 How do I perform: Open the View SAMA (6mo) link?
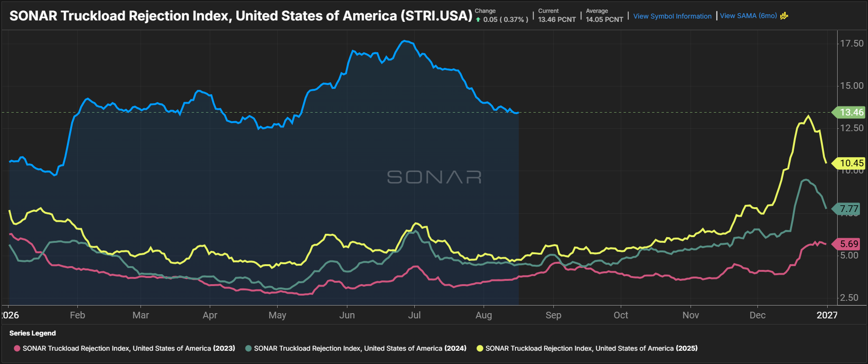748,16
